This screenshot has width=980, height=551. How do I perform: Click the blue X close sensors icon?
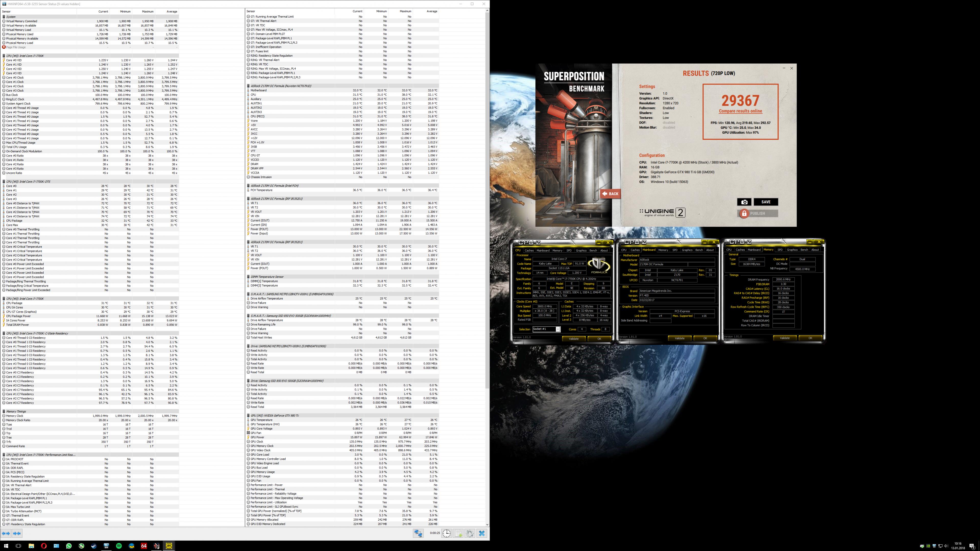click(x=482, y=533)
